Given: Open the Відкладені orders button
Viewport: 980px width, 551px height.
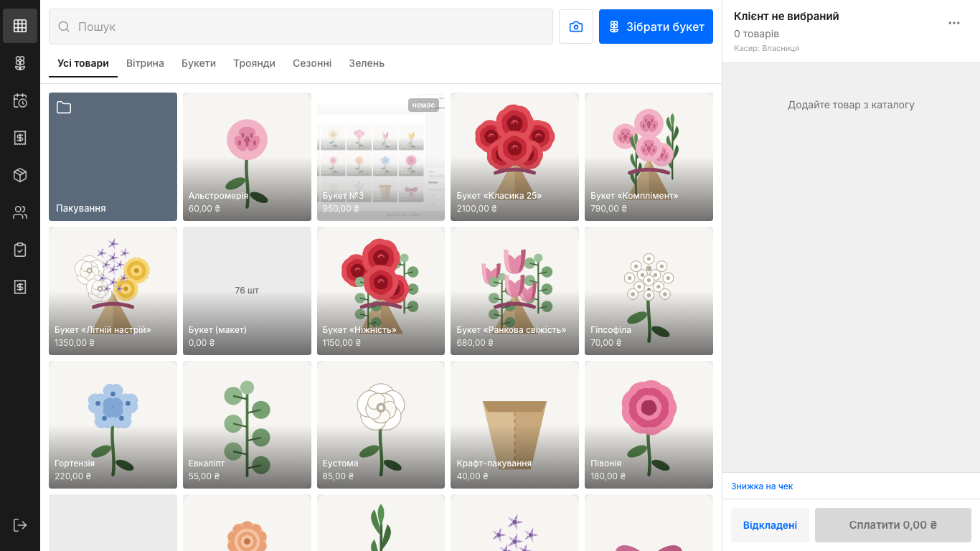Looking at the screenshot, I should 770,525.
